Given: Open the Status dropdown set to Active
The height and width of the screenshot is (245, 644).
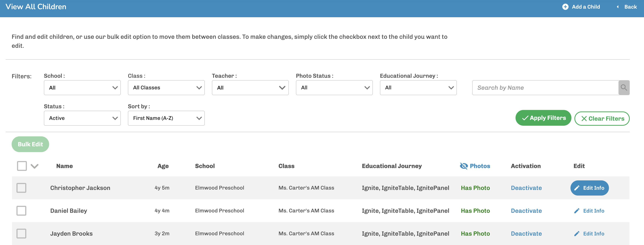Looking at the screenshot, I should click(82, 118).
